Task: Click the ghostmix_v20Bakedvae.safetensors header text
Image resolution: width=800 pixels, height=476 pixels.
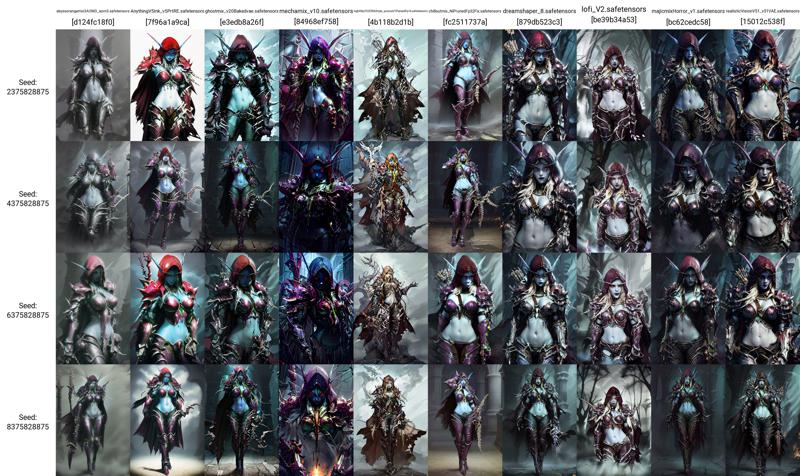Action: pyautogui.click(x=242, y=11)
